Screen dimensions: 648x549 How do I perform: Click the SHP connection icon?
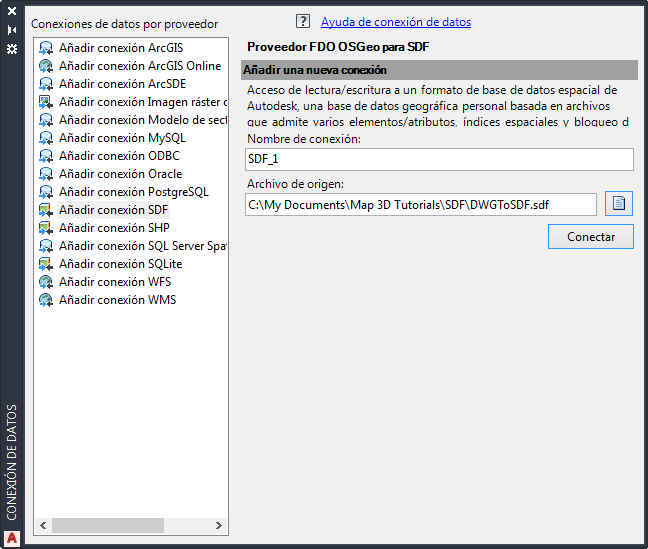(46, 228)
